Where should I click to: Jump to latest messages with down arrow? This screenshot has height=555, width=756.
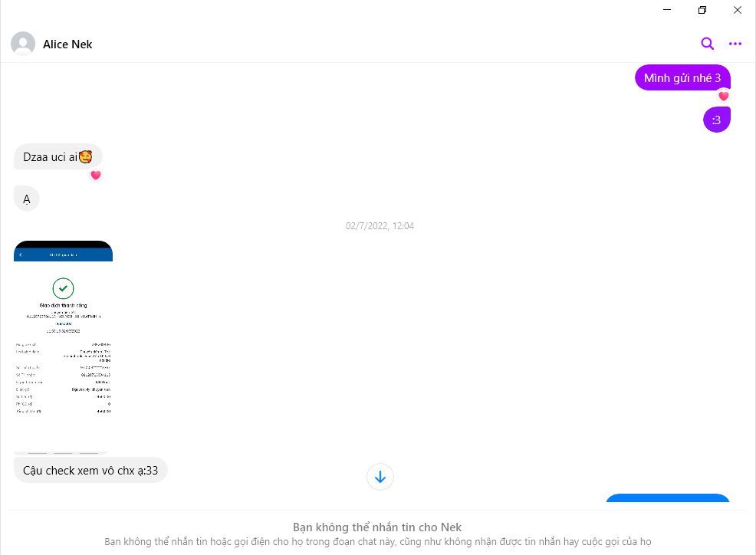click(x=380, y=477)
